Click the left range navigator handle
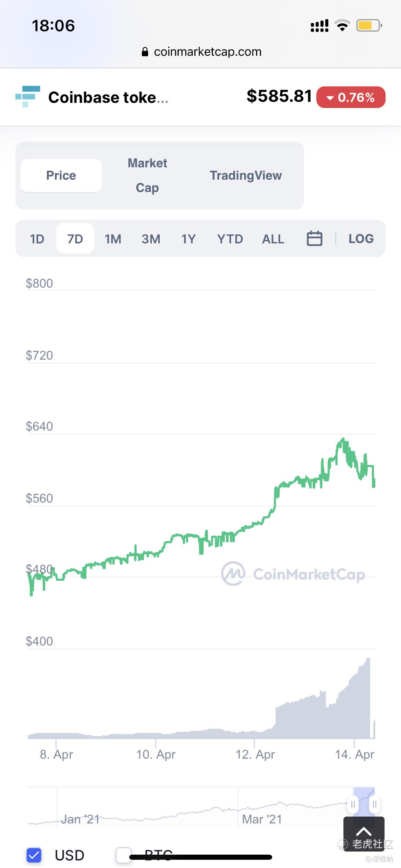 [353, 805]
